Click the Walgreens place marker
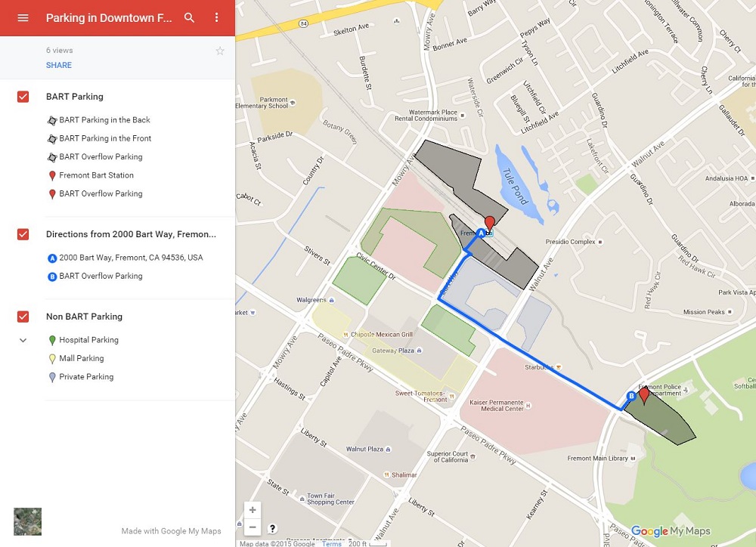The width and height of the screenshot is (756, 547). 332,300
